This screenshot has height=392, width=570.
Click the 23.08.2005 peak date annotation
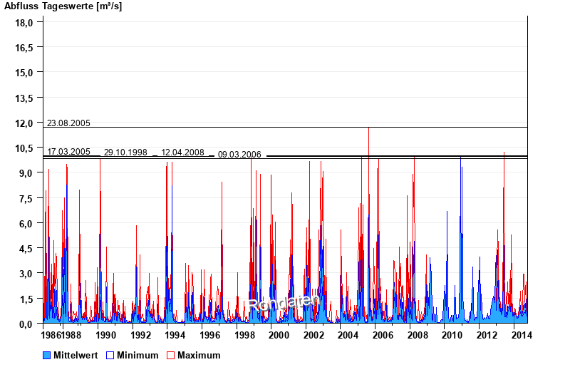coord(68,123)
